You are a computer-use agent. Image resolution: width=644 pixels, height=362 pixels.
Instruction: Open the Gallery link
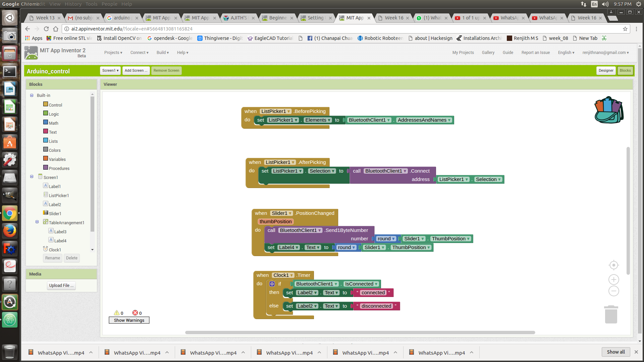(488, 53)
